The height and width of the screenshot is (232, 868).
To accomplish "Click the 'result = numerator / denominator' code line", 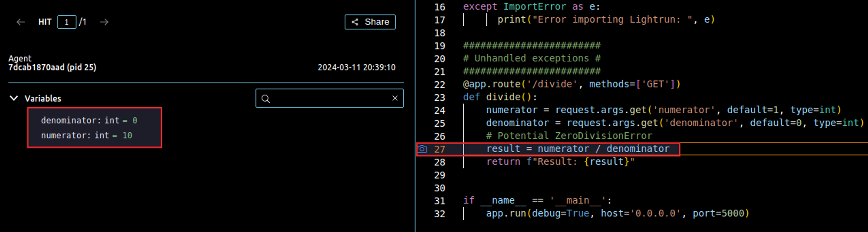I will point(577,149).
